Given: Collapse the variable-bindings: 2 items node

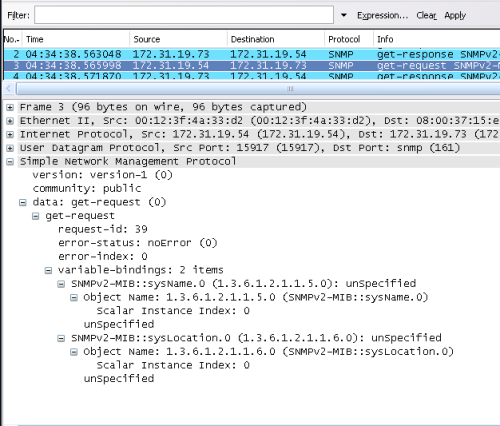Looking at the screenshot, I should tap(48, 270).
